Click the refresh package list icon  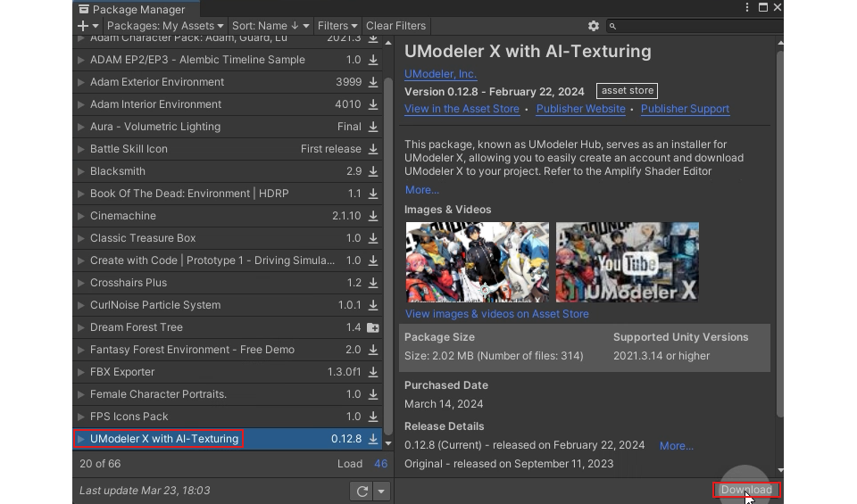pos(362,491)
